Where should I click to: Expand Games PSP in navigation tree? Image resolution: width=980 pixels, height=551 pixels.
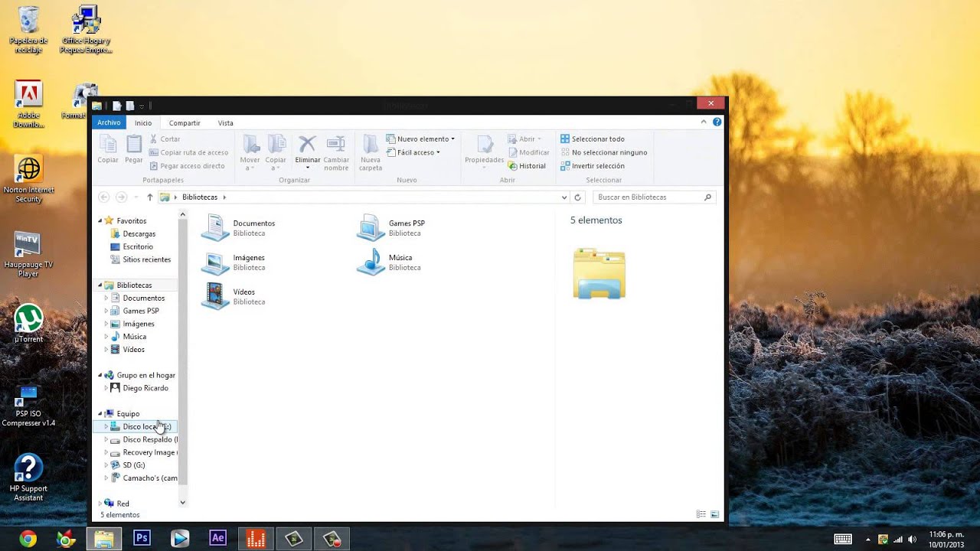pos(106,311)
